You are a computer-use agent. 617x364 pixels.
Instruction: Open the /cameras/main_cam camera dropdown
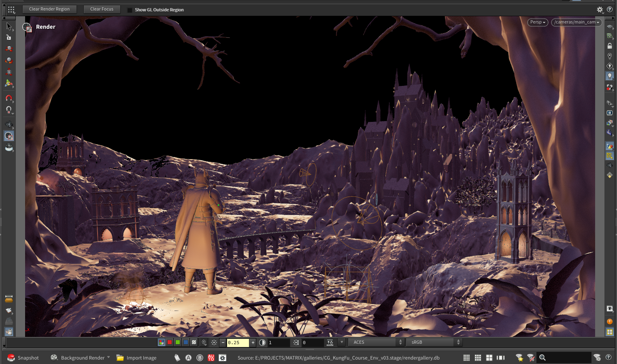point(577,22)
